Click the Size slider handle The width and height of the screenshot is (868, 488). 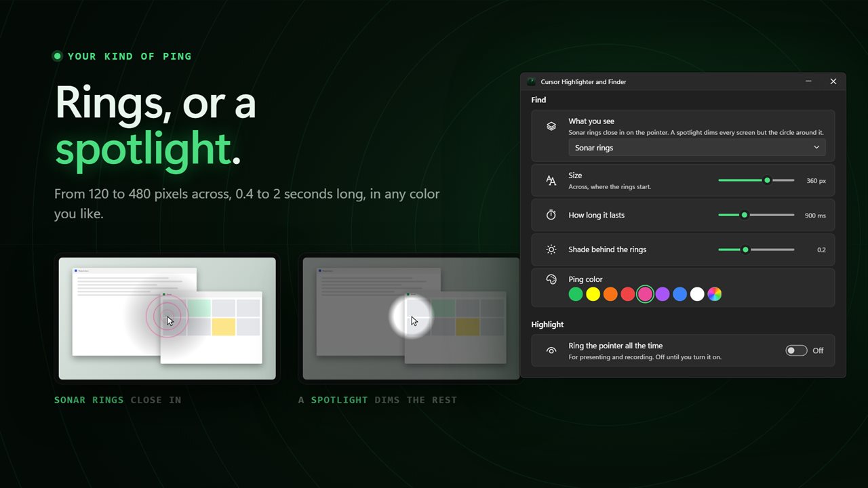tap(767, 180)
